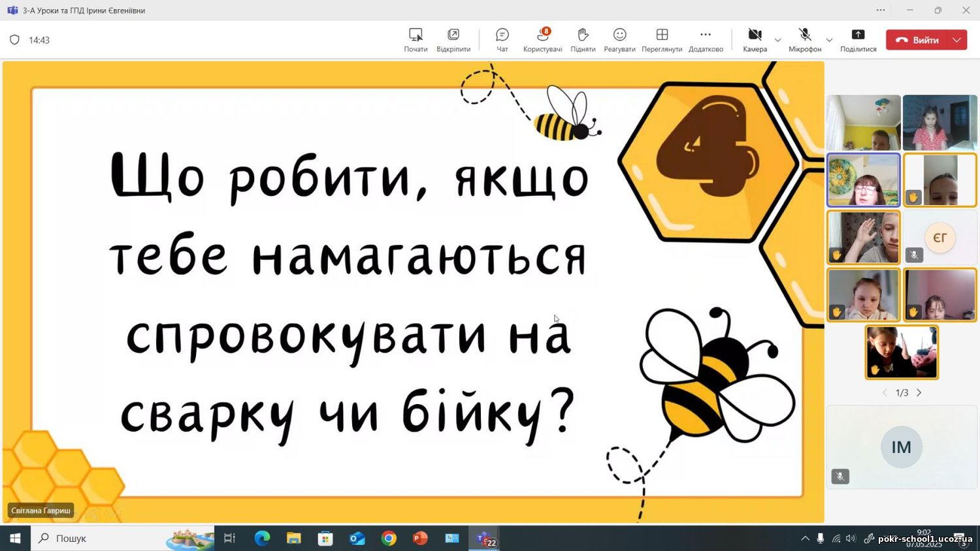
Task: Toggle the Мікрофон mute state
Action: [804, 39]
